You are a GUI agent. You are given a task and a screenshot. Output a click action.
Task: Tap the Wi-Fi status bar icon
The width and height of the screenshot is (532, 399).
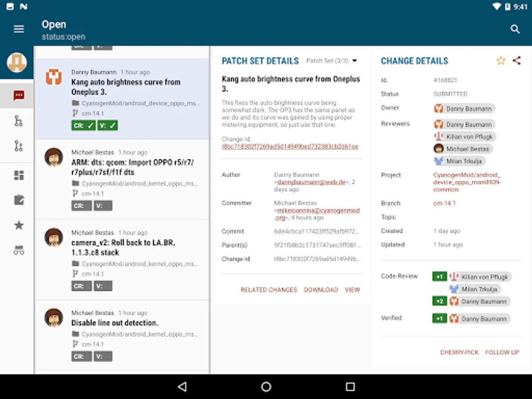497,7
